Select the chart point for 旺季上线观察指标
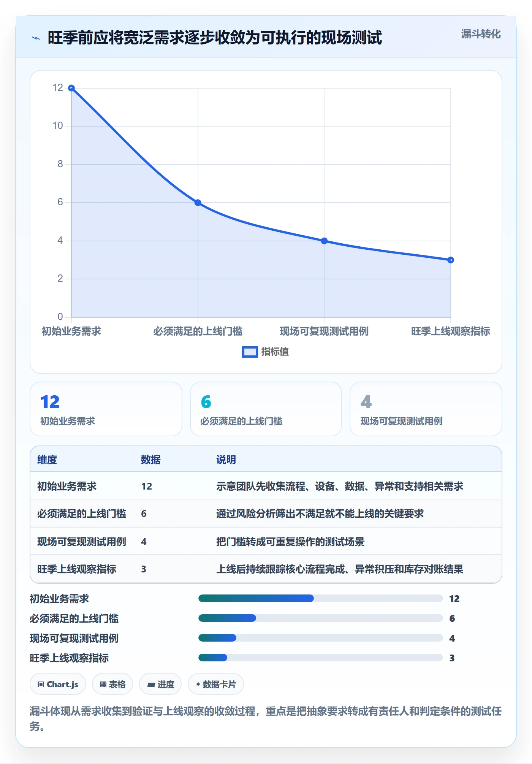The height and width of the screenshot is (764, 532). click(451, 260)
